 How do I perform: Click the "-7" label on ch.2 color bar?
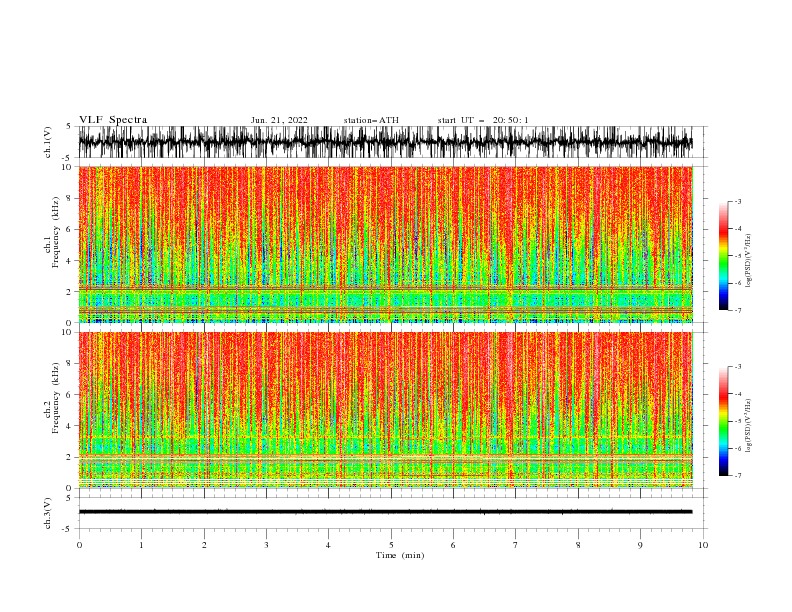[737, 476]
